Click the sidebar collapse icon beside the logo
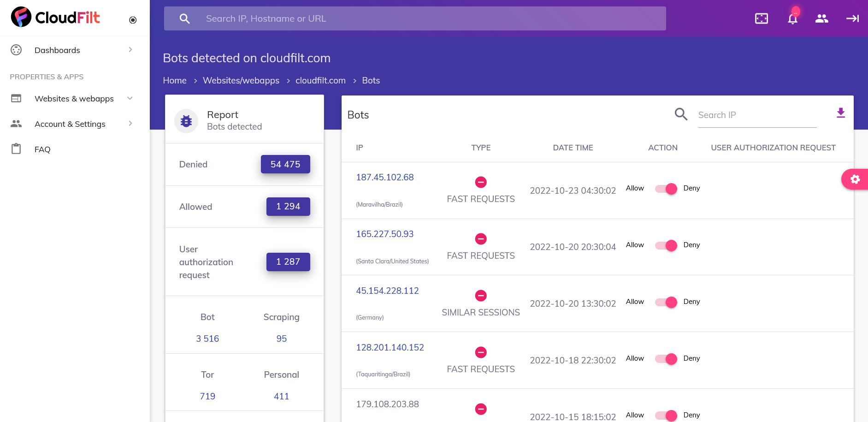The height and width of the screenshot is (422, 868). (133, 20)
